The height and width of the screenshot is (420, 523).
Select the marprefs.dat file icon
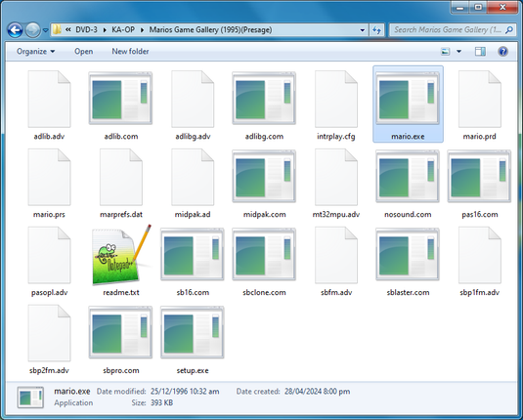coord(121,177)
